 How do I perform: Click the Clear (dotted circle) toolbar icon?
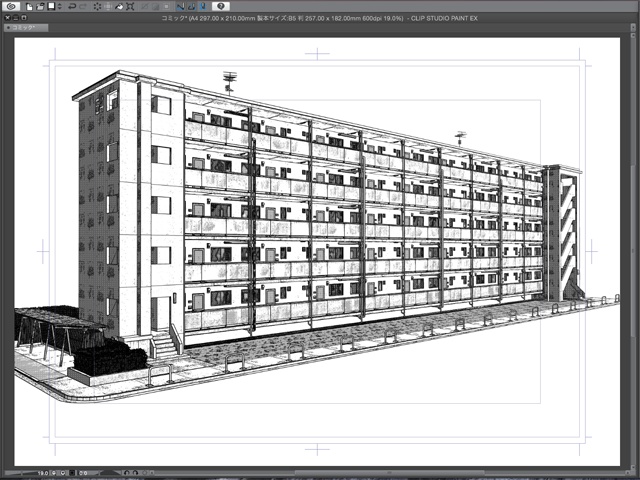click(x=97, y=7)
